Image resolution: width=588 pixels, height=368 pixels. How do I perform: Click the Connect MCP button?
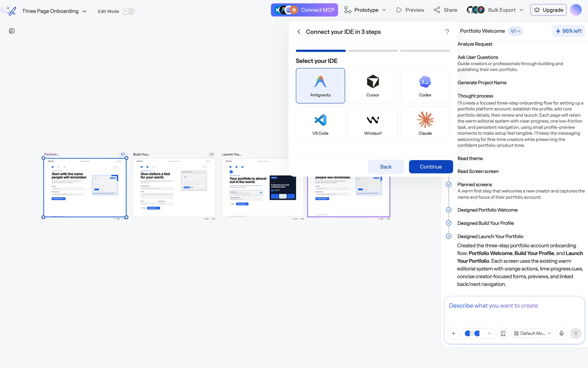304,10
